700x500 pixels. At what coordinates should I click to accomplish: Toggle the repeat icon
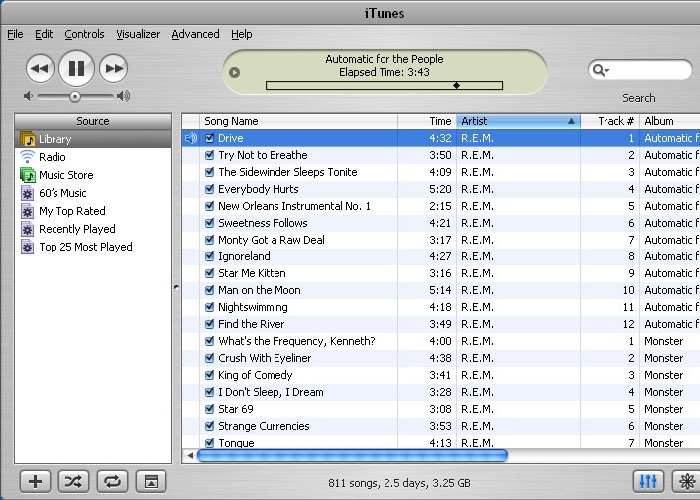point(112,481)
